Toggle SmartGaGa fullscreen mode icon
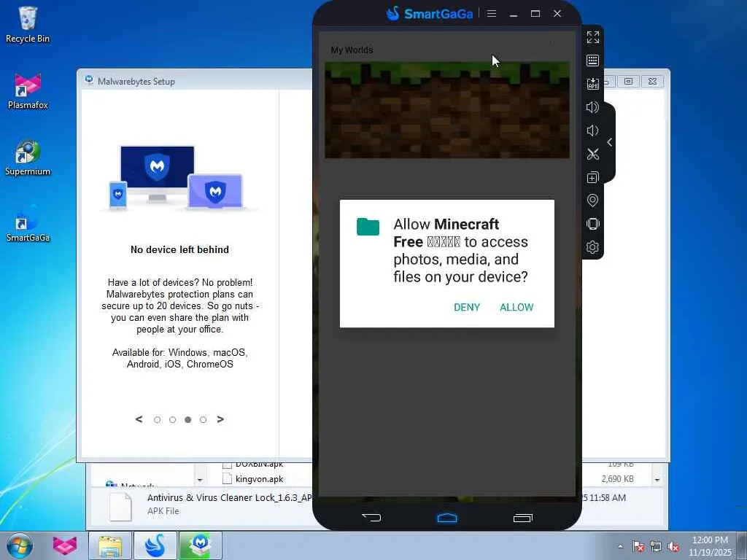Screen dimensions: 747x560 point(592,37)
